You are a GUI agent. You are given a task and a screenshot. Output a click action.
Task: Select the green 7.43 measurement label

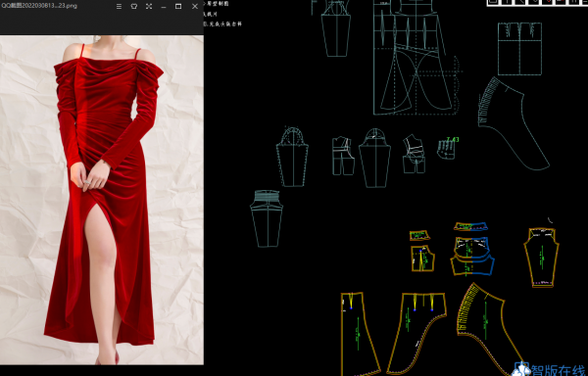click(x=453, y=140)
